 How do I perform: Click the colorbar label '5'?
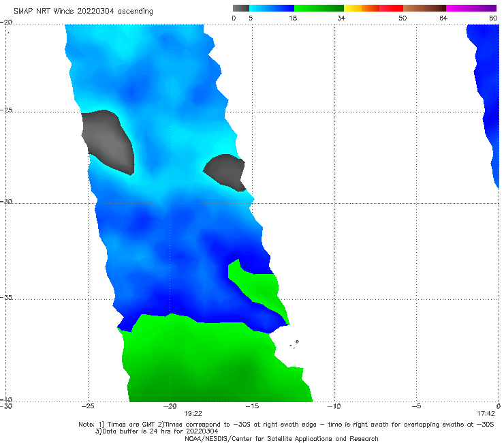coord(251,18)
